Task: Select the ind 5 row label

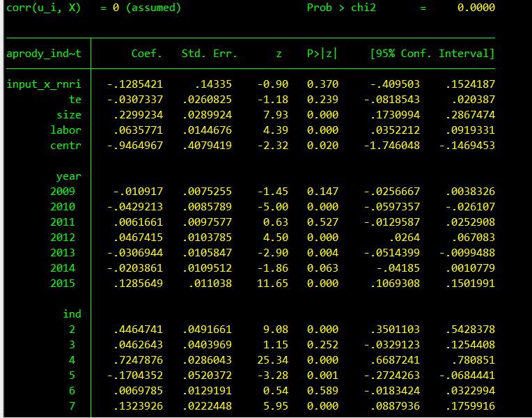Action: [x=72, y=376]
